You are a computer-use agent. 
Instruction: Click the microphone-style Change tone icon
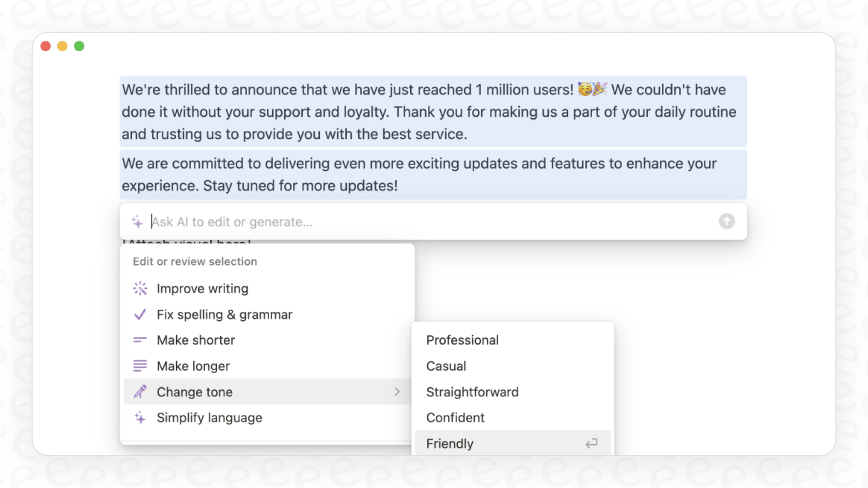(x=139, y=391)
